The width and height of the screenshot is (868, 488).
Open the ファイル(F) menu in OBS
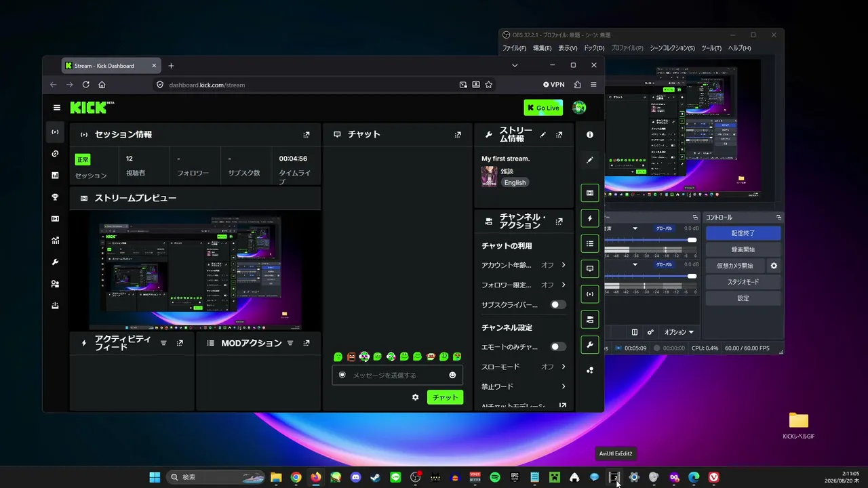pyautogui.click(x=514, y=48)
